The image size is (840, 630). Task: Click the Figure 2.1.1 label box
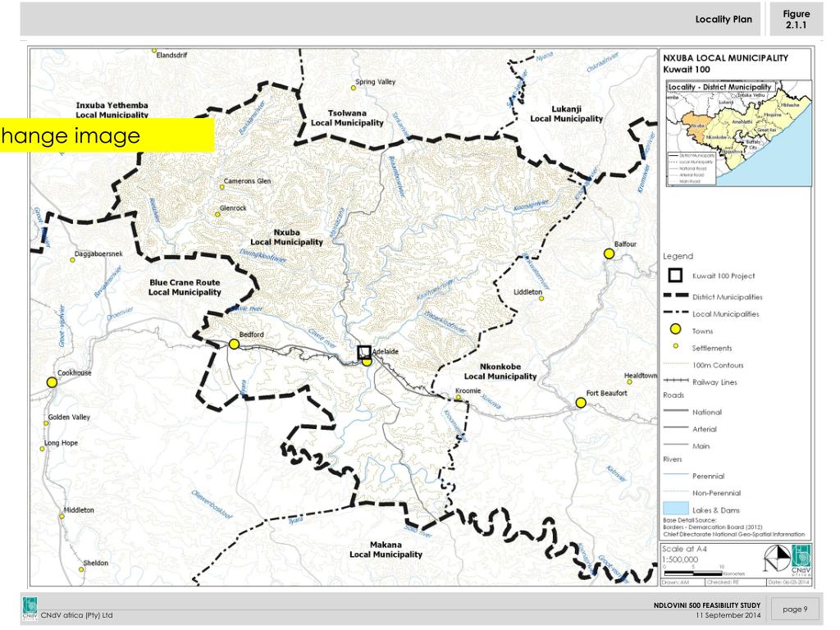(x=796, y=19)
